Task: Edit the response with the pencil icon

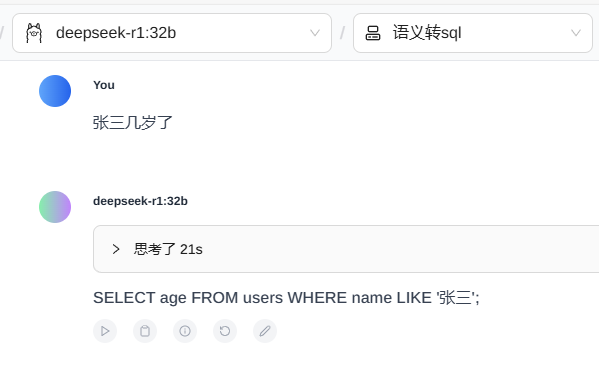Action: pos(265,331)
